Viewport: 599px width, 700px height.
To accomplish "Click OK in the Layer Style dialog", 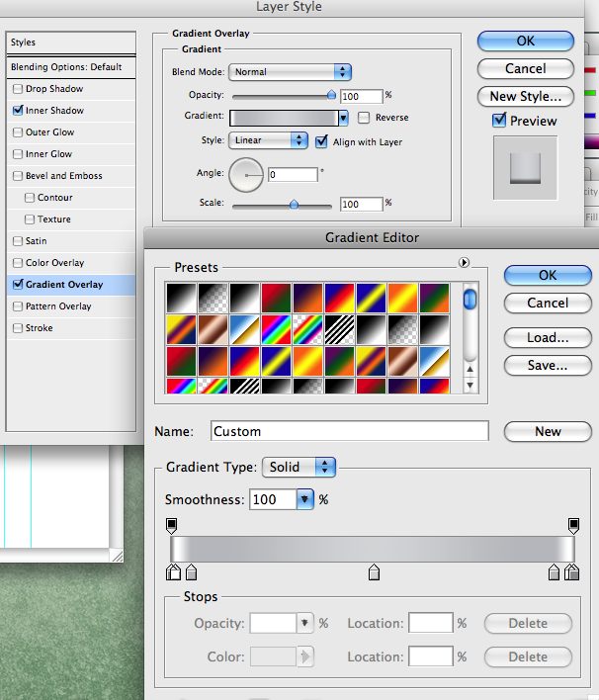I will point(525,42).
